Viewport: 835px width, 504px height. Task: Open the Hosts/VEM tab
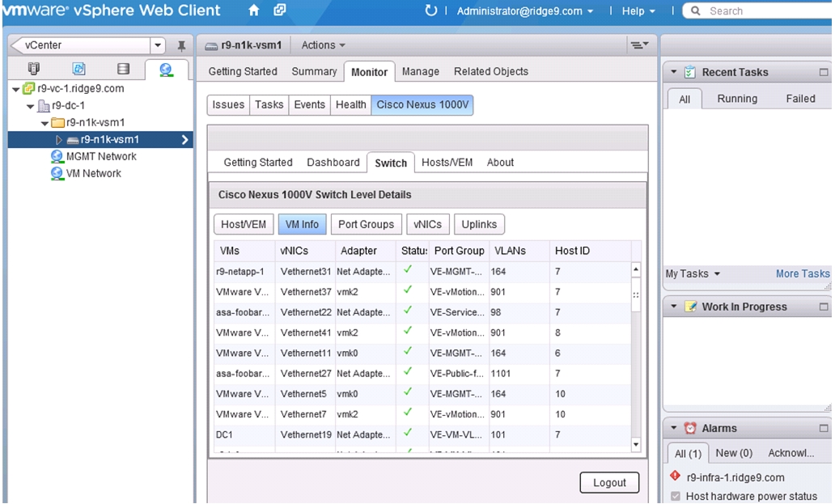(x=447, y=163)
